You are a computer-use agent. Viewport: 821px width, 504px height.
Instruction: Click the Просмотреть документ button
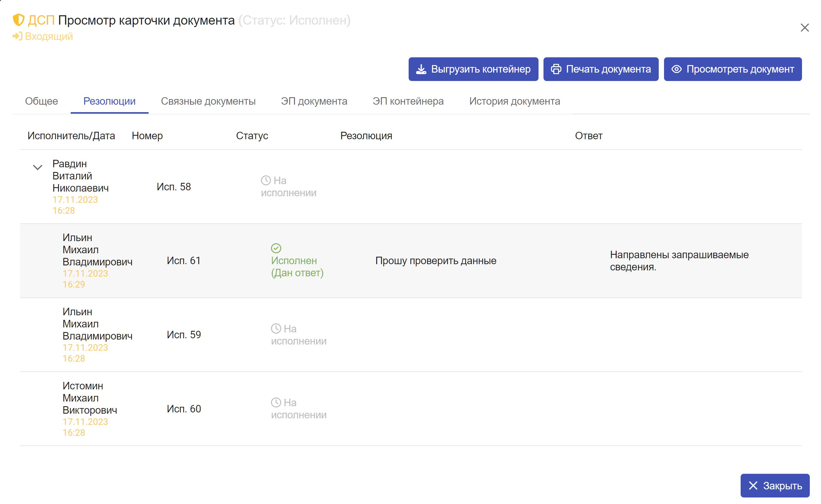click(733, 69)
